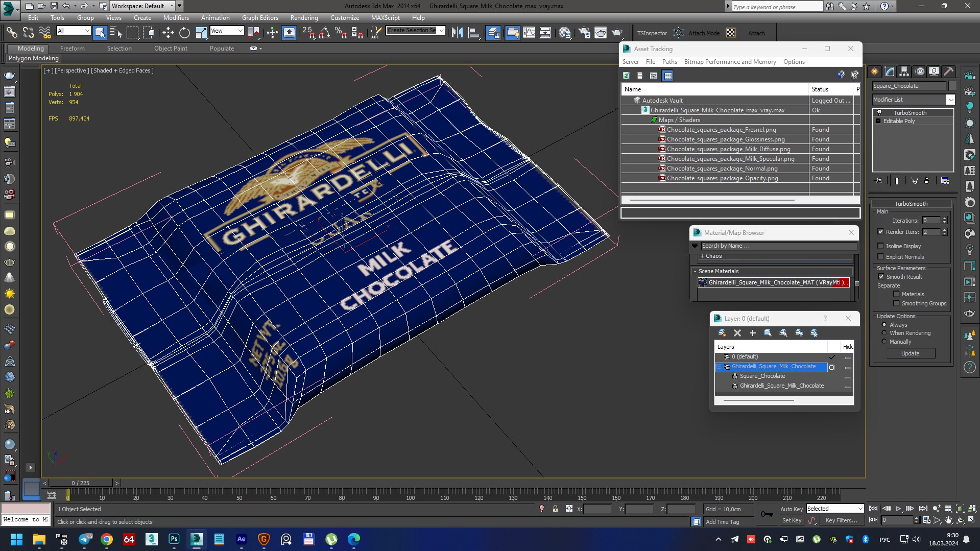Viewport: 980px width, 551px height.
Task: Open the Paths menu in Asset Tracking
Action: [669, 62]
